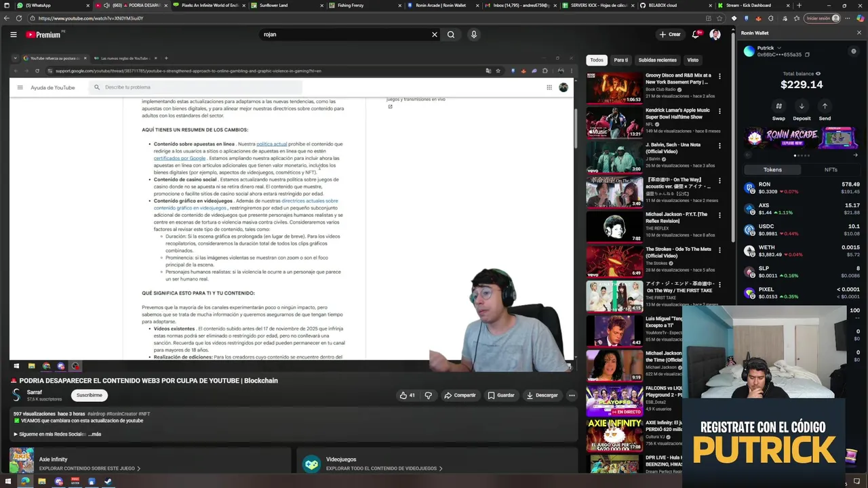Open the Sarraf channel name link
This screenshot has height=488, width=868.
[35, 392]
